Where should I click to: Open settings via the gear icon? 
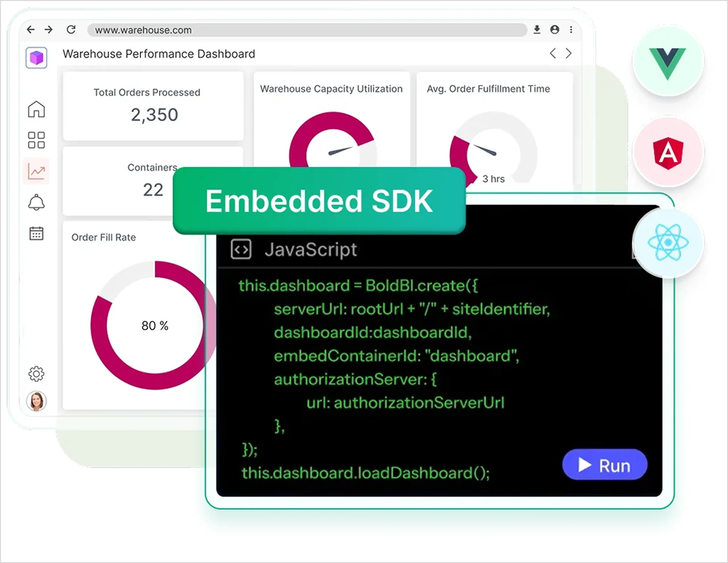coord(36,373)
